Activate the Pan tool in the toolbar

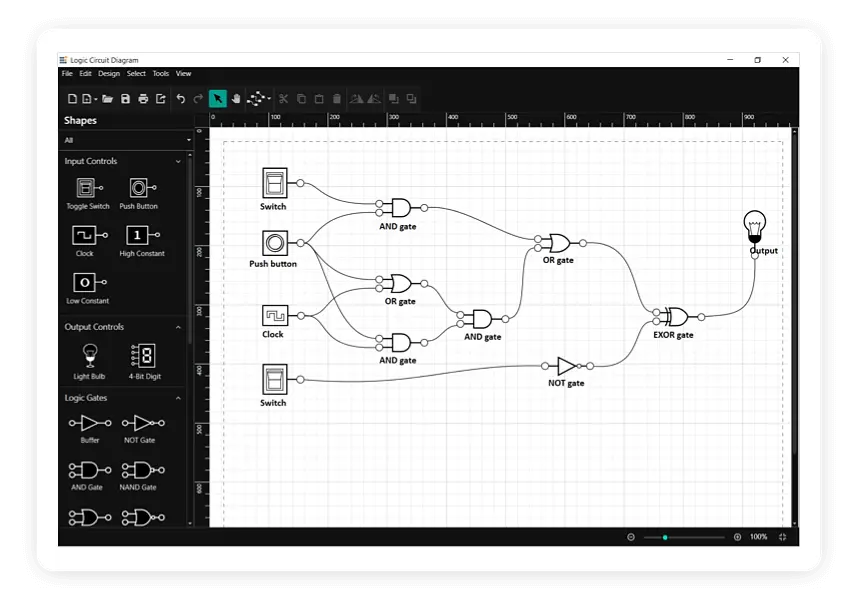[237, 99]
